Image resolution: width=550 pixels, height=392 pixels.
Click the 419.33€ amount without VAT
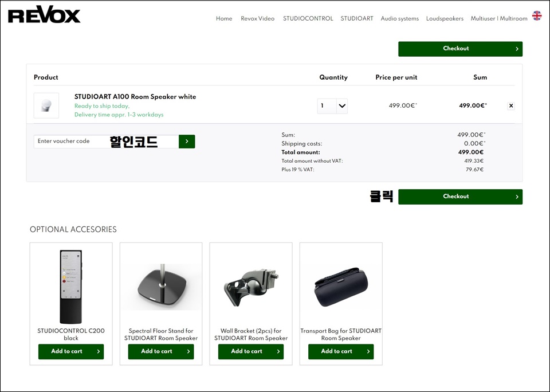(474, 161)
